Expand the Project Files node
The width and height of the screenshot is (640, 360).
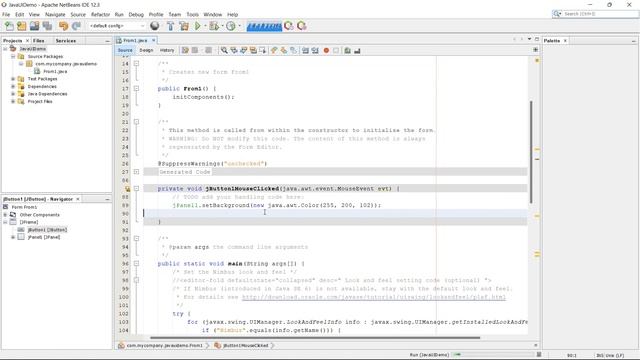click(13, 101)
